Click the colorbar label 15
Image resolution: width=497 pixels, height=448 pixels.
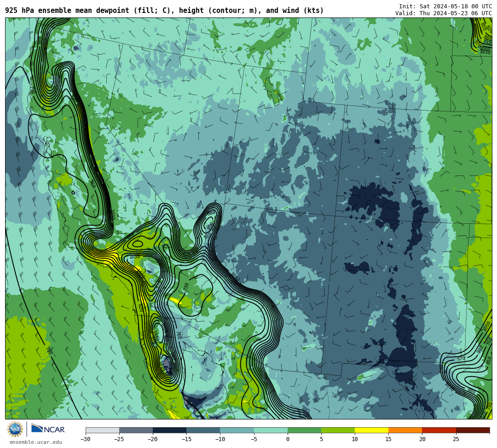click(388, 439)
